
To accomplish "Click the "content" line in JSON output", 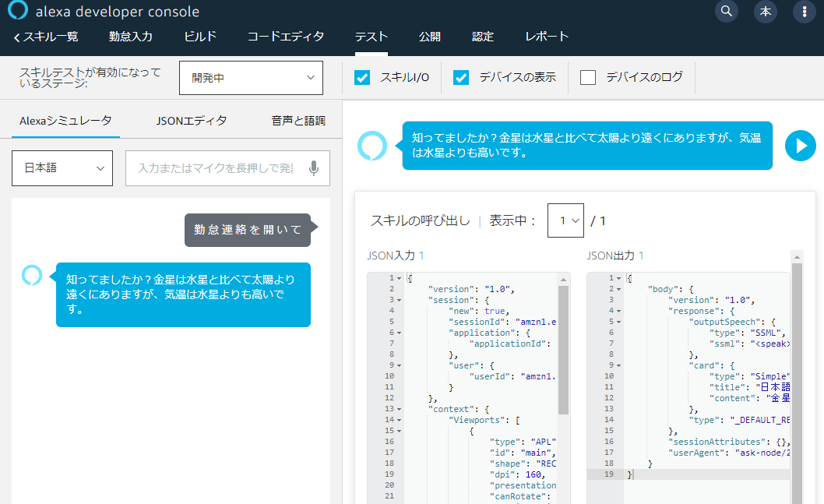I will click(749, 398).
